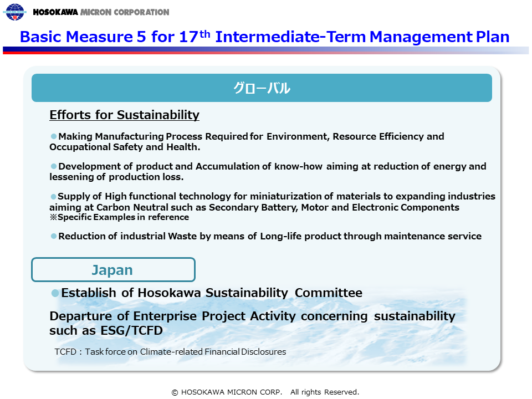532x399 pixels.
Task: Click the グローバル teal header banner
Action: point(262,88)
